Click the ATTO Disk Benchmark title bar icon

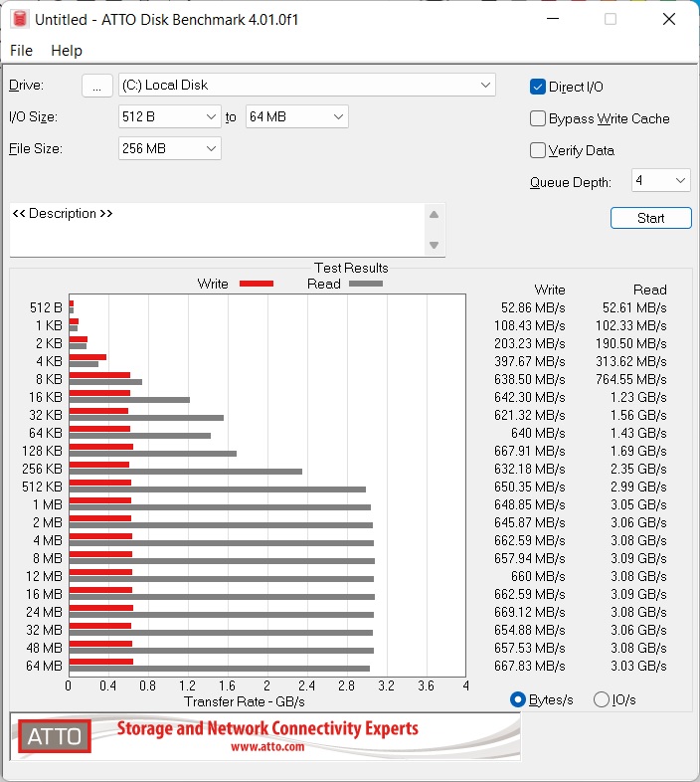(x=20, y=19)
